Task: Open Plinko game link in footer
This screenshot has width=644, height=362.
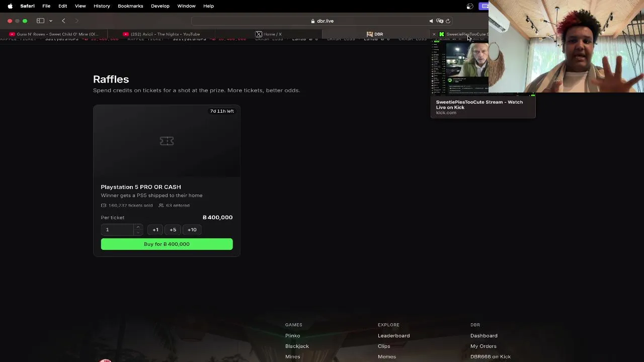Action: pos(292,336)
